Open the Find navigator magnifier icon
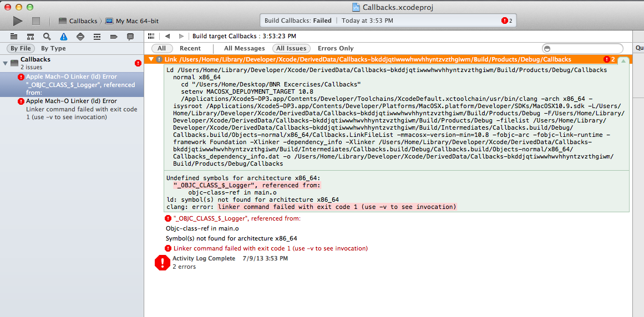This screenshot has width=644, height=317. pos(47,37)
